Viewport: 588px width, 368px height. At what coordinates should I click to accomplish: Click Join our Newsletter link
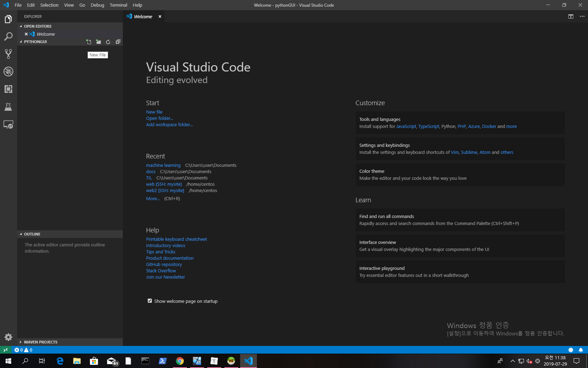tap(166, 277)
